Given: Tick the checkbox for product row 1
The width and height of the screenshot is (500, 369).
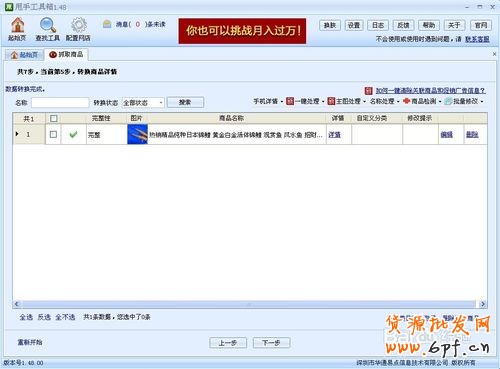Looking at the screenshot, I should click(53, 134).
